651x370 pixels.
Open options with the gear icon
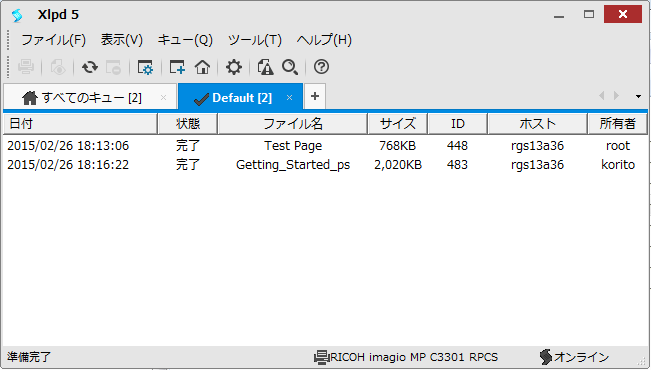pos(234,67)
